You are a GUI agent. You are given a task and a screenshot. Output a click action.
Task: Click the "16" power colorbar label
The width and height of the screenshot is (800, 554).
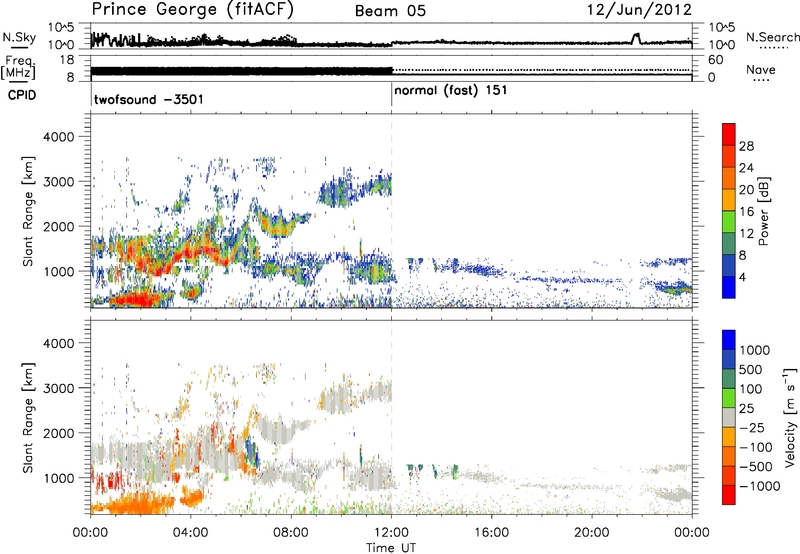coord(746,211)
